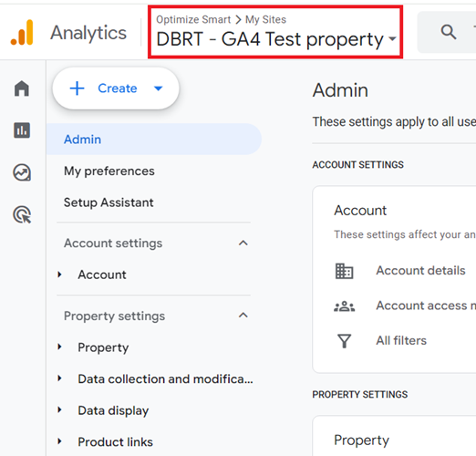Expand the Account tree arrow
476x456 pixels.
pos(59,275)
